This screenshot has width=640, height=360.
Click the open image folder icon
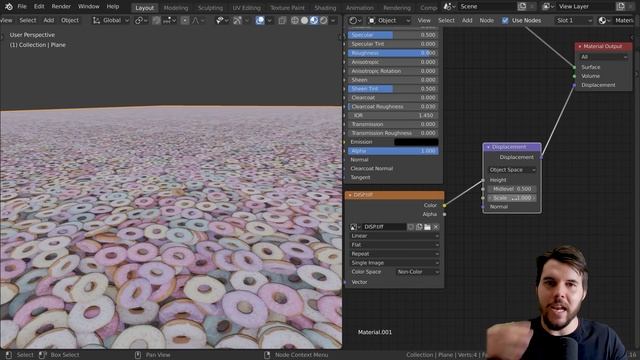coord(427,227)
